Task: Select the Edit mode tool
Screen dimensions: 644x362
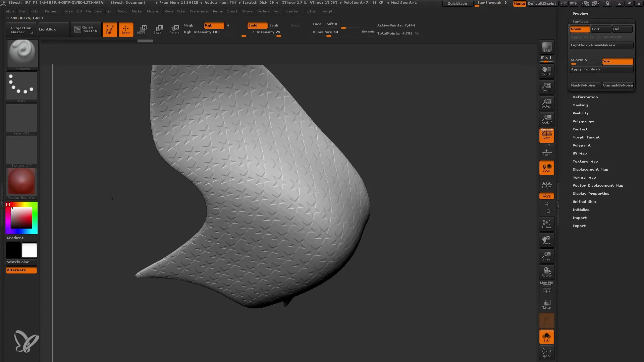Action: pos(110,29)
